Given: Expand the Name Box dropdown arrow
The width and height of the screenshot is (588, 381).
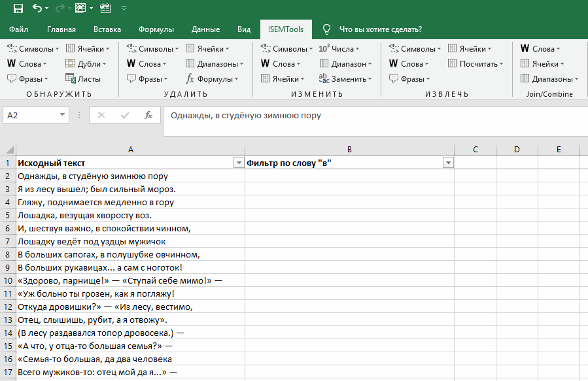Looking at the screenshot, I should coord(62,114).
